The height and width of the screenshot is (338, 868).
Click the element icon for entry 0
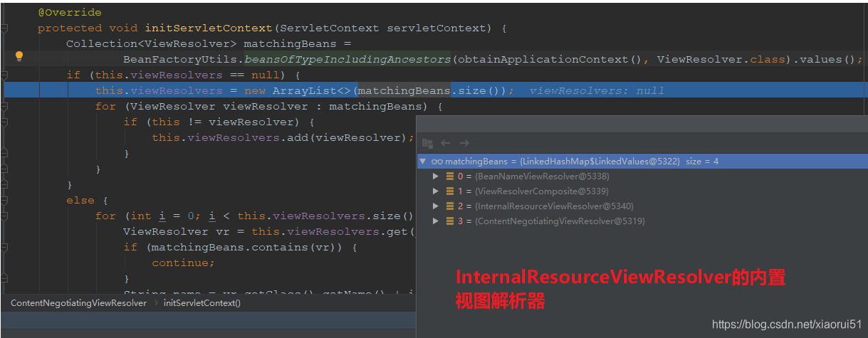click(450, 176)
